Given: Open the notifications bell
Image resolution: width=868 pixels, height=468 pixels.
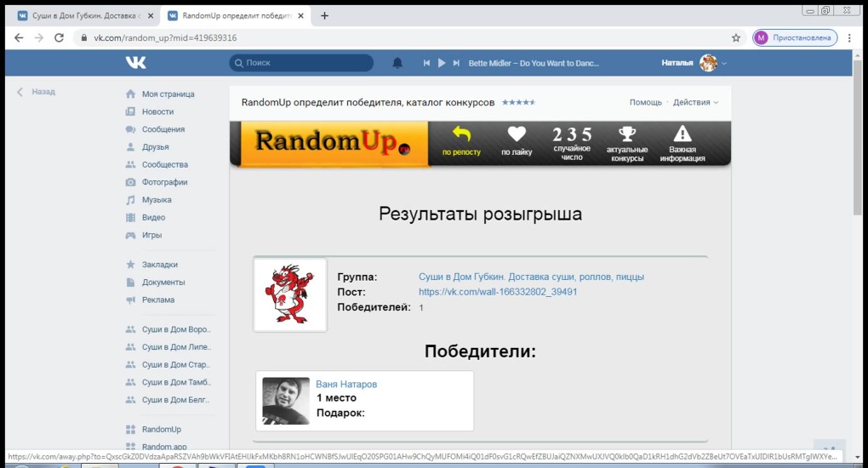Looking at the screenshot, I should pos(397,63).
